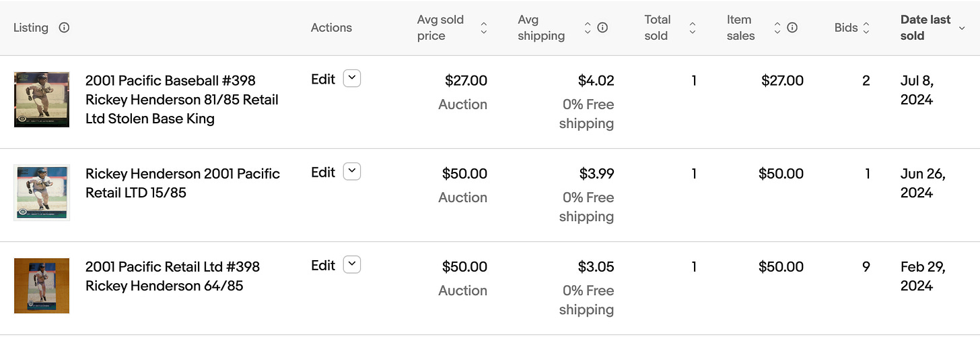Image resolution: width=980 pixels, height=337 pixels.
Task: Open the Rickey Henderson 64/85 listing title
Action: (x=172, y=276)
